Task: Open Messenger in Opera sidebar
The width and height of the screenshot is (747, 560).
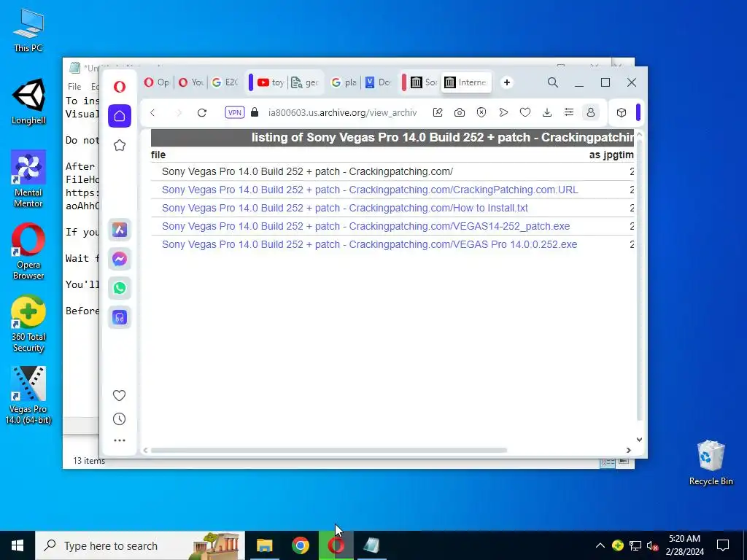Action: click(120, 259)
